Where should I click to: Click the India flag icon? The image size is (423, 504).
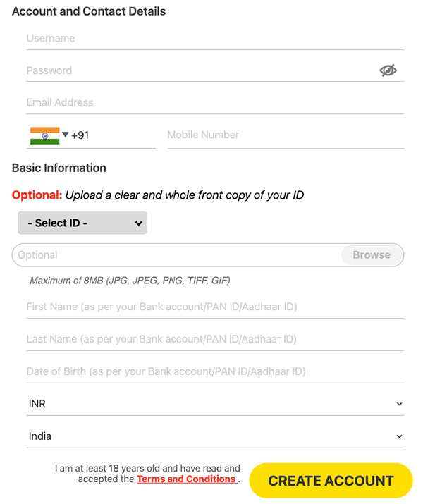pos(44,135)
